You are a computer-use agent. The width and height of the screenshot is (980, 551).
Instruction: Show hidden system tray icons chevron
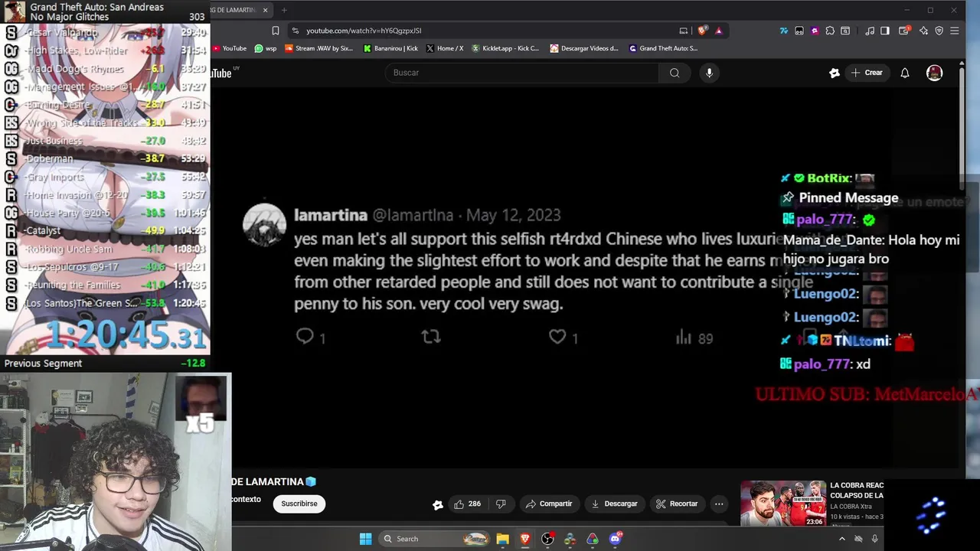pos(842,539)
